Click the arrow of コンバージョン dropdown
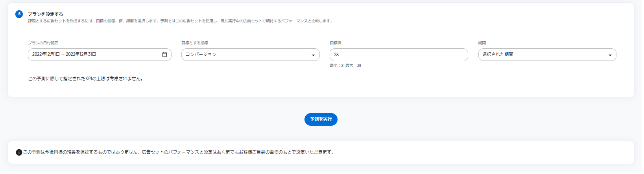The image size is (644, 174). [x=313, y=55]
